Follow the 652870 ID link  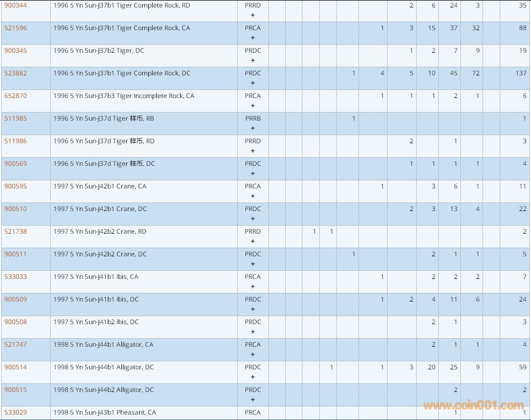(x=15, y=96)
